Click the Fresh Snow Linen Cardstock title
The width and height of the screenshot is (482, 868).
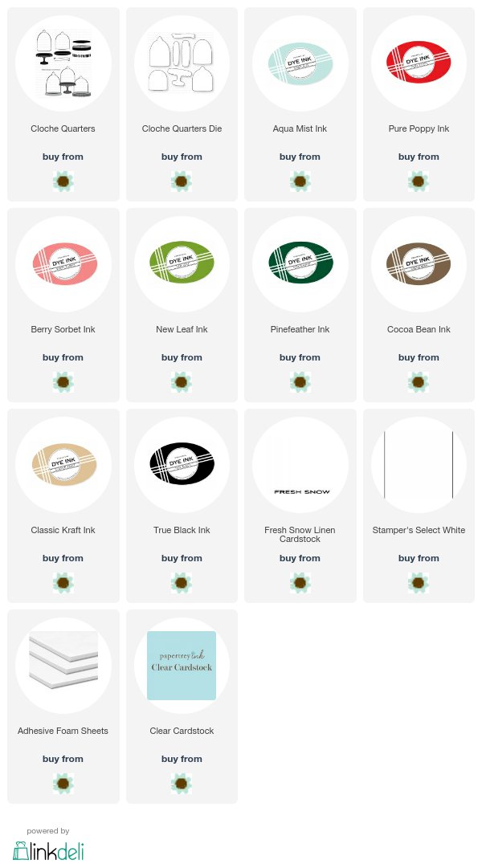[300, 534]
